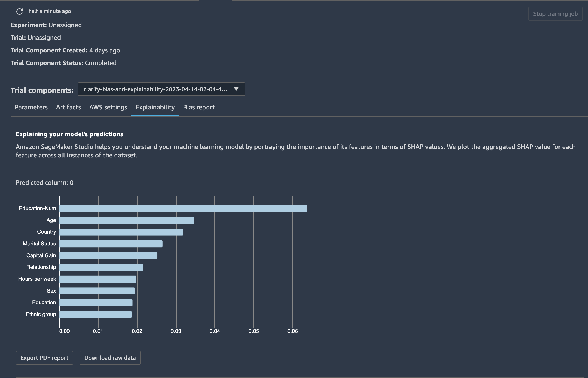Click the Hours per week bar

(98, 279)
